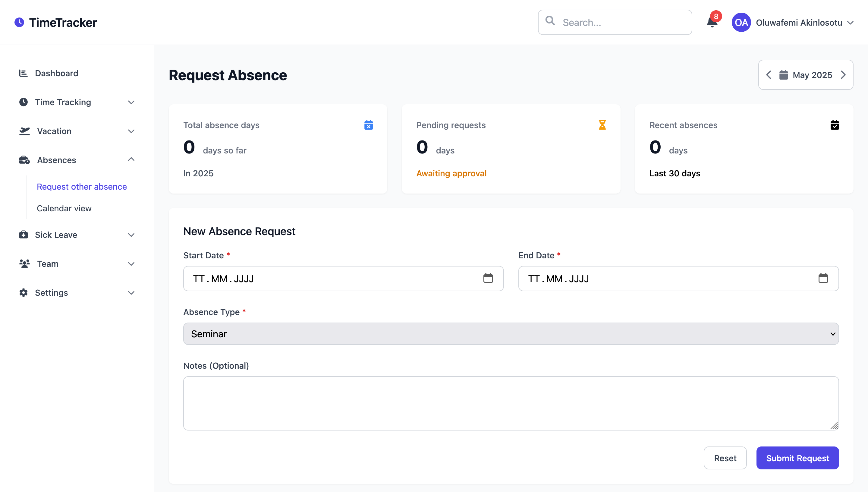Click Oluwafemi Akinlosotu user name
This screenshot has height=492, width=868.
799,23
